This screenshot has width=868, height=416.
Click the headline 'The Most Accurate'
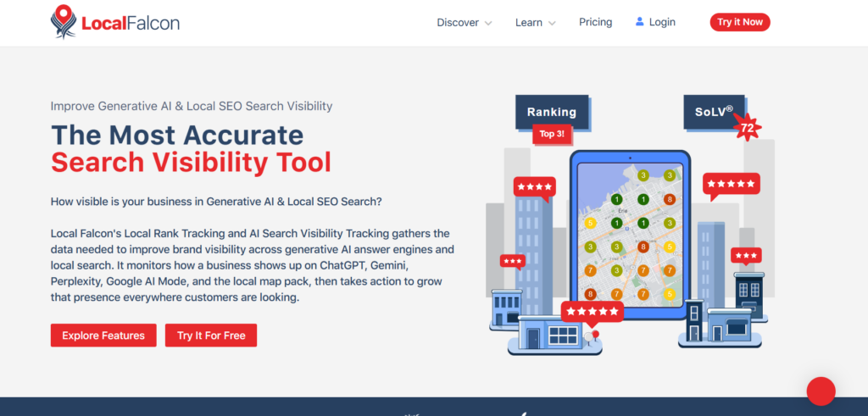[x=177, y=135]
